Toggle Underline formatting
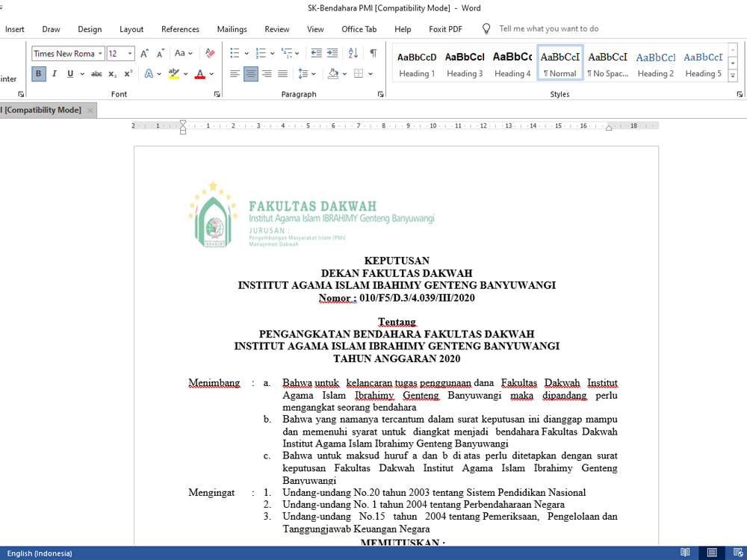Viewport: 747px width, 560px height. click(x=70, y=74)
